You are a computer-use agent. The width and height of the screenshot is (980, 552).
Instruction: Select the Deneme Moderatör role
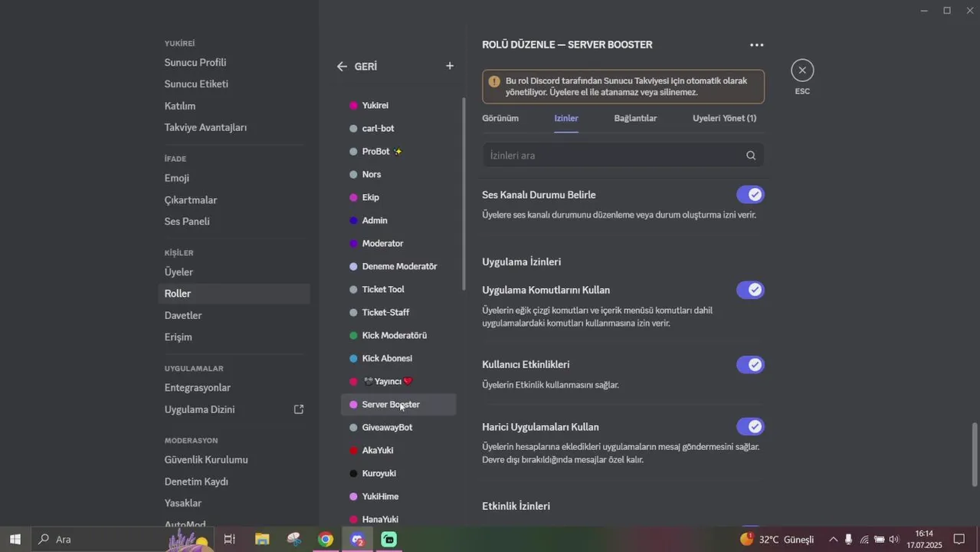398,266
